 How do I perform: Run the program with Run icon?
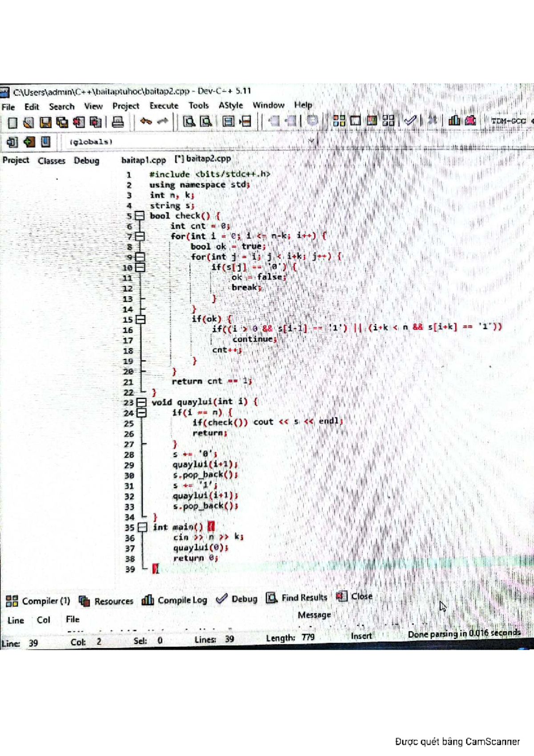click(356, 120)
